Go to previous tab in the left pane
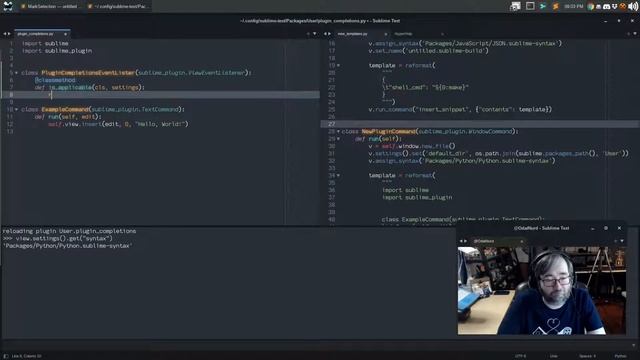Image resolution: width=640 pixels, height=360 pixels. pos(4,34)
